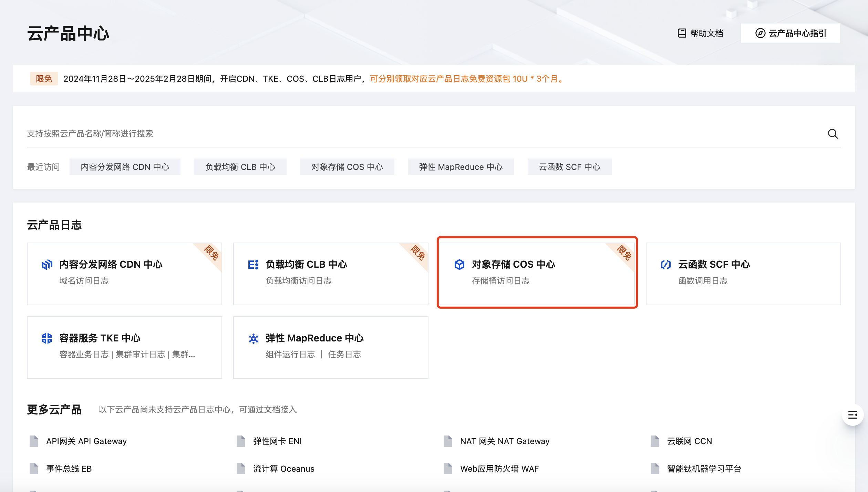The image size is (868, 492).
Task: Select recent visit 负载均衡 CLB 中心 tag
Action: [240, 167]
